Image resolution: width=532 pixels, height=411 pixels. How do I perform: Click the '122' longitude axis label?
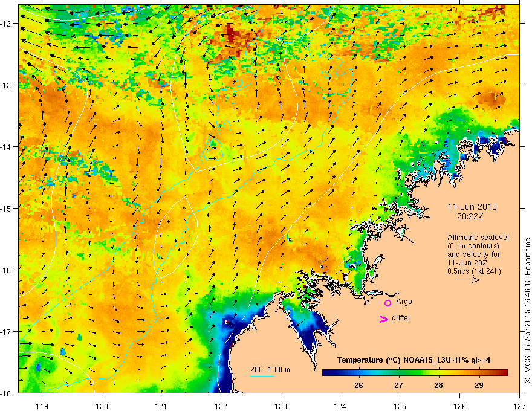(221, 407)
